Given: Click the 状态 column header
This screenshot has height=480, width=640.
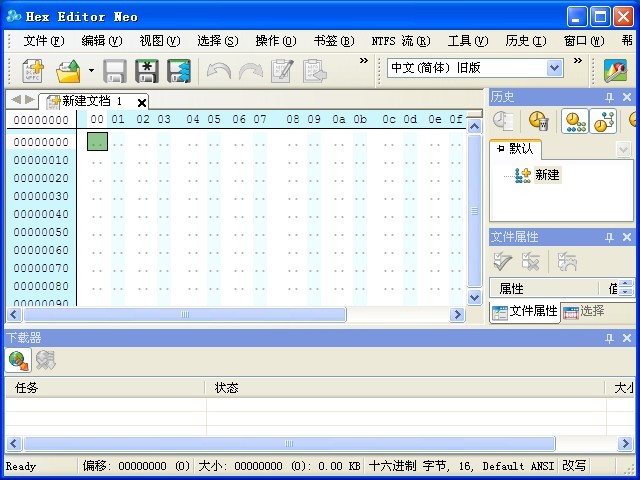Looking at the screenshot, I should [x=405, y=388].
